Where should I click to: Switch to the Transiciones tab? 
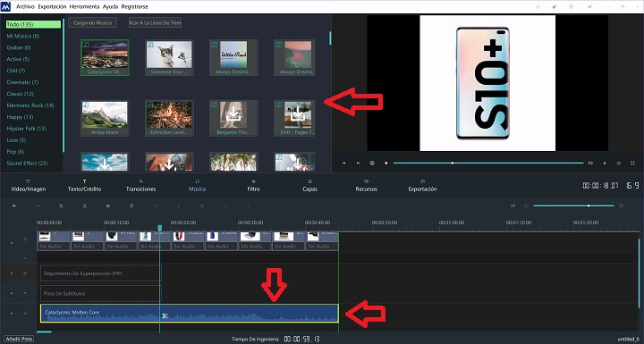click(x=141, y=186)
